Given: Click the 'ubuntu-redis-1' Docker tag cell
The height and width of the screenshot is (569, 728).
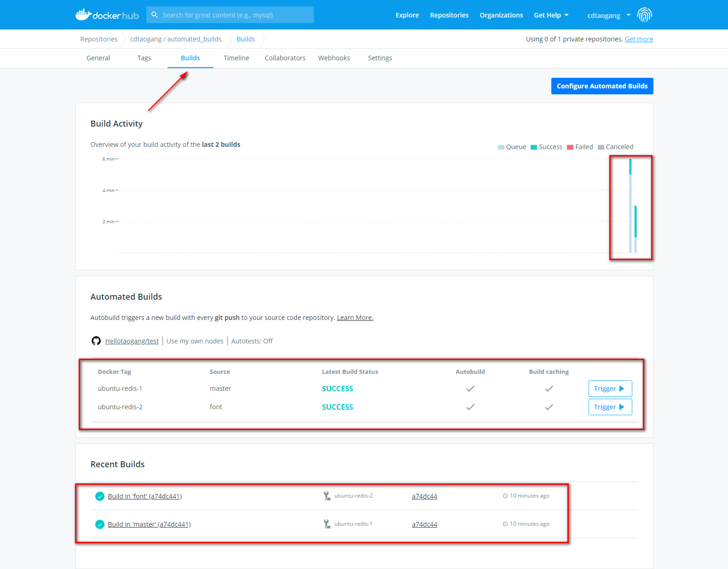Looking at the screenshot, I should click(120, 389).
